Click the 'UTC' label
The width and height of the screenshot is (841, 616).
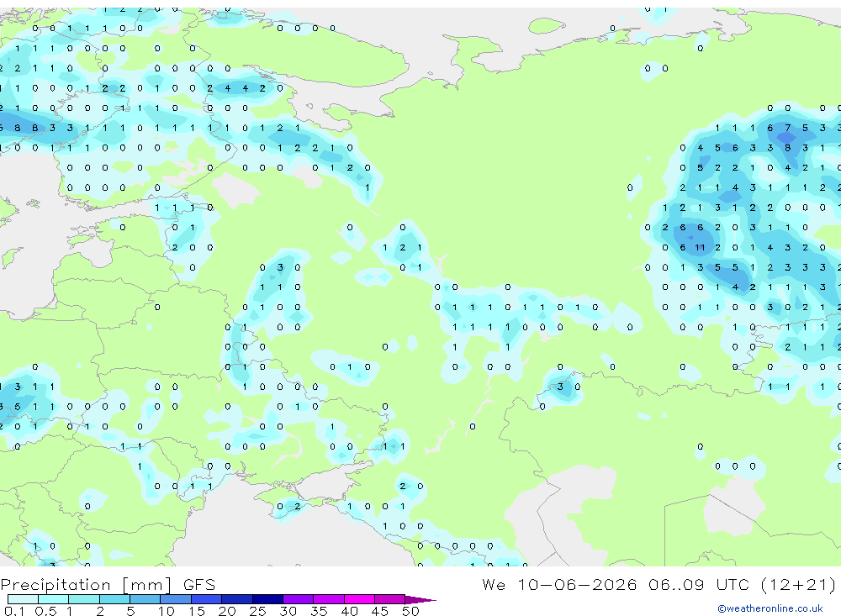click(733, 585)
